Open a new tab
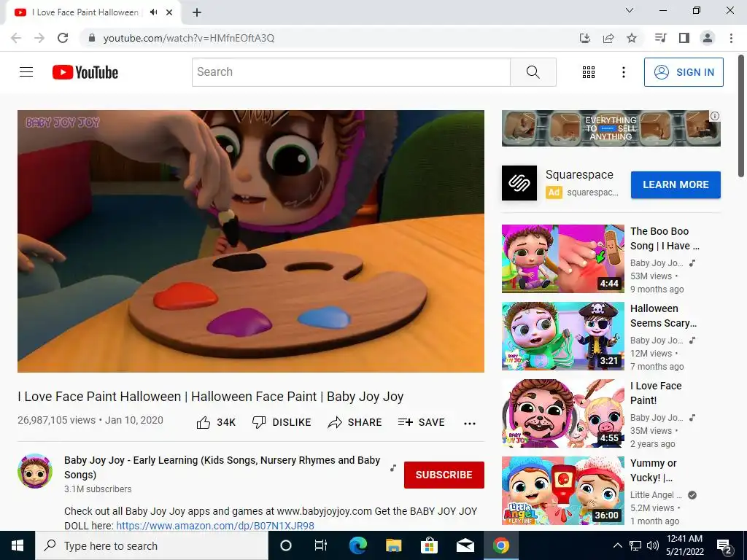Screen dimensions: 747x560 pos(197,12)
